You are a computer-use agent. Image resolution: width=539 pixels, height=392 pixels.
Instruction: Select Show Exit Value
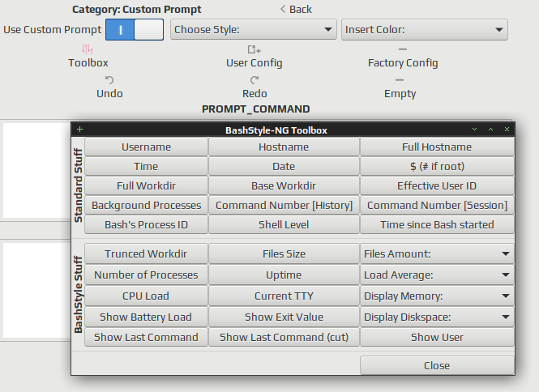(x=284, y=317)
